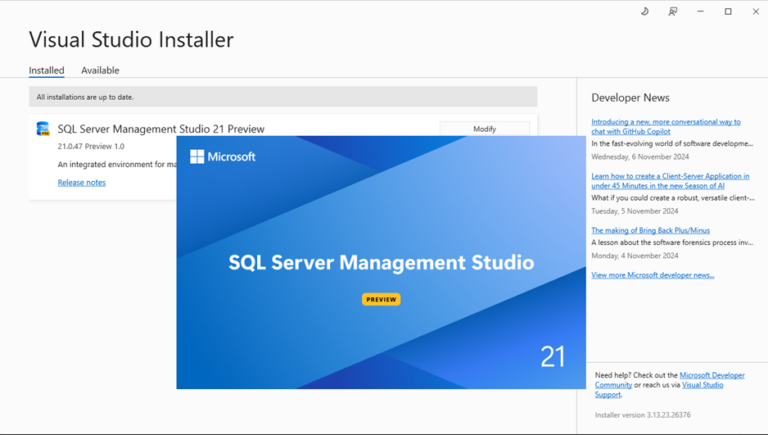The height and width of the screenshot is (435, 768).
Task: Click the yellow PREVIEW badge
Action: pos(381,299)
